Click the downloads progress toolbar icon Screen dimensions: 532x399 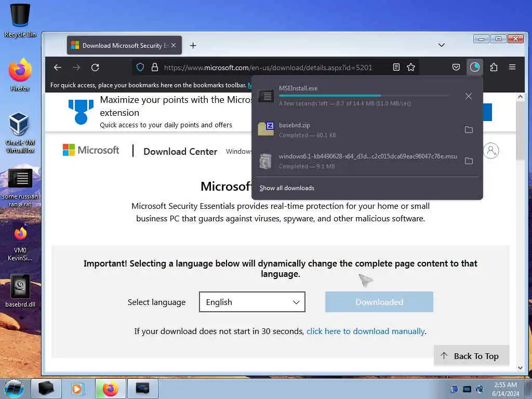pos(475,67)
